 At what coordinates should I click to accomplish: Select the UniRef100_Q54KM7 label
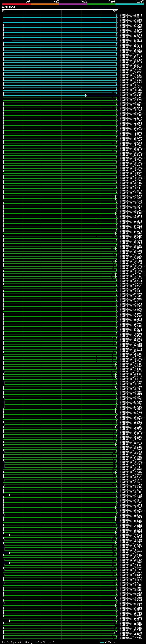coord(131,213)
